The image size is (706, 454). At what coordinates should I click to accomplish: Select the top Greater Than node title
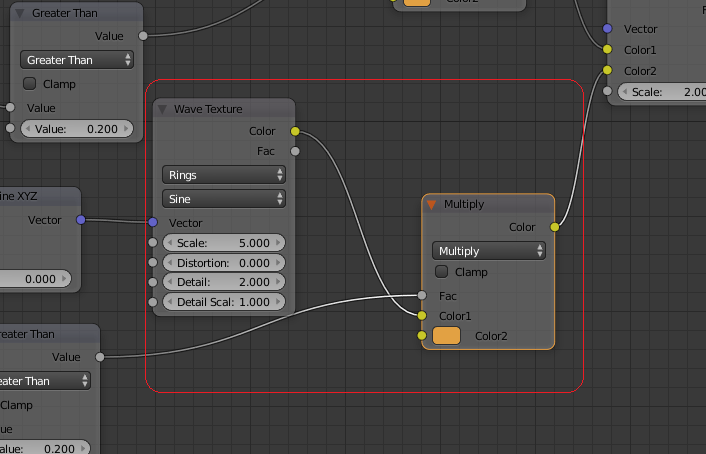click(x=64, y=13)
